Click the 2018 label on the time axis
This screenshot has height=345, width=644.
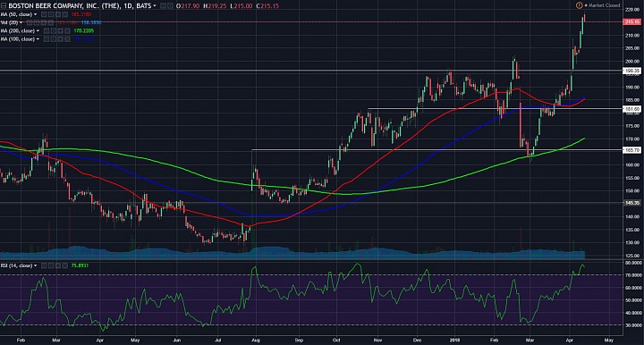(454, 340)
